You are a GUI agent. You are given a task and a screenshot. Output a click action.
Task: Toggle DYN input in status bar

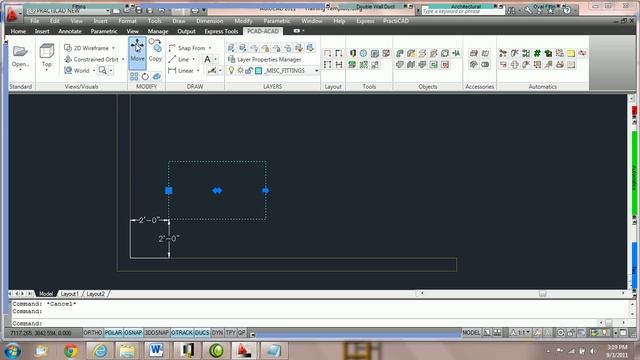tap(218, 333)
